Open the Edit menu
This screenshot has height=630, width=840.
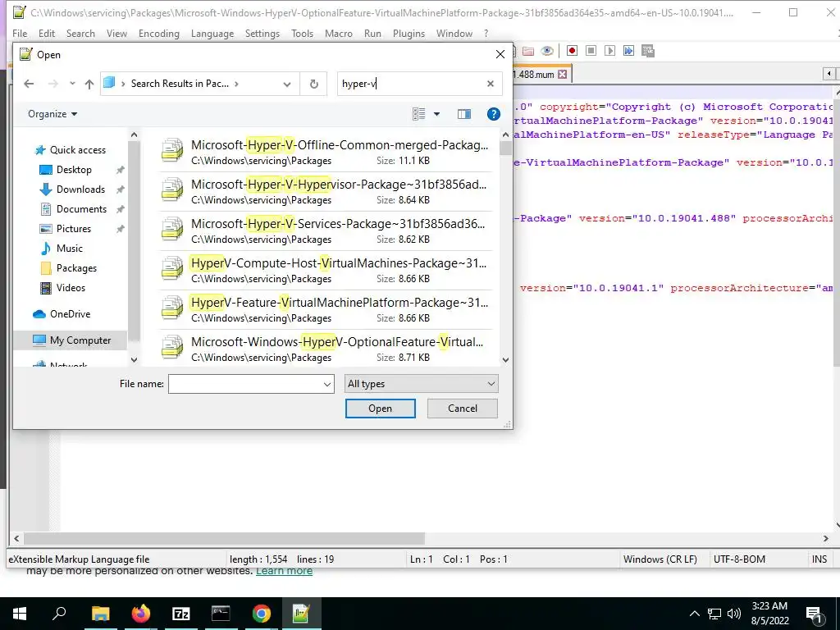click(47, 33)
